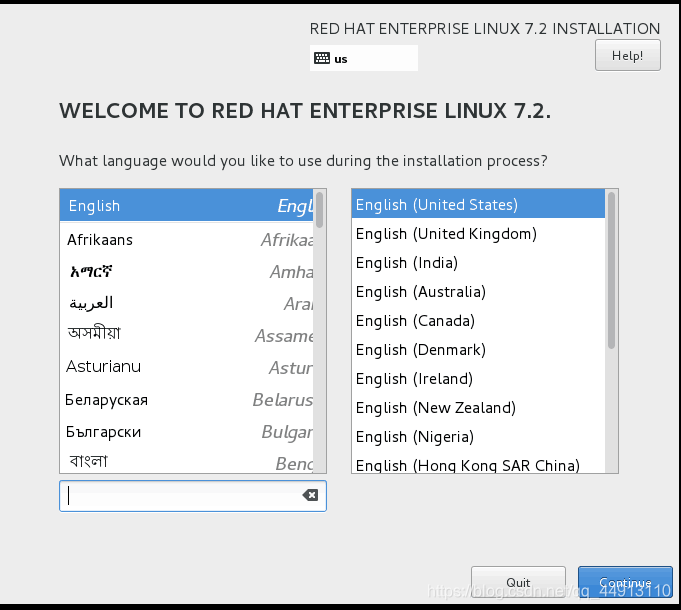
Task: Choose English (Hong Kong SAR China) locale
Action: [x=478, y=464]
